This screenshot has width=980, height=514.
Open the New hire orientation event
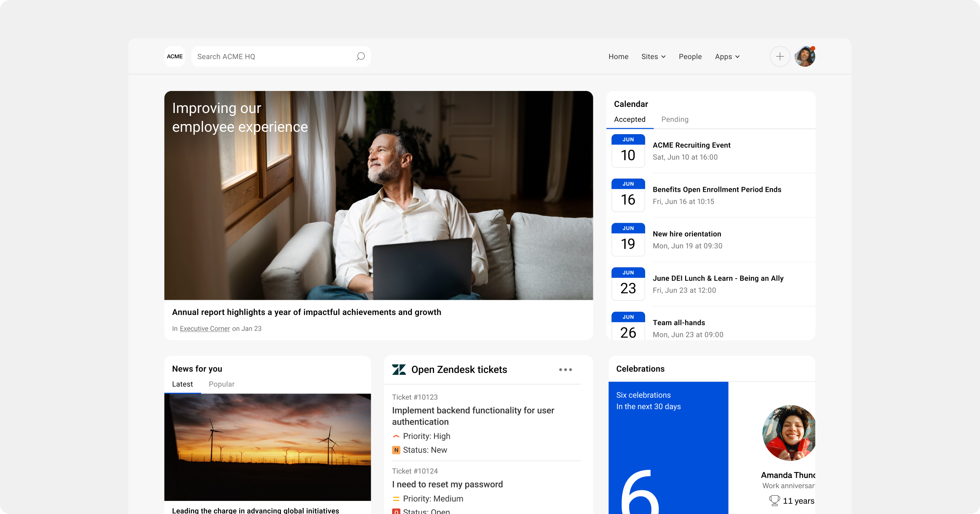pyautogui.click(x=687, y=234)
